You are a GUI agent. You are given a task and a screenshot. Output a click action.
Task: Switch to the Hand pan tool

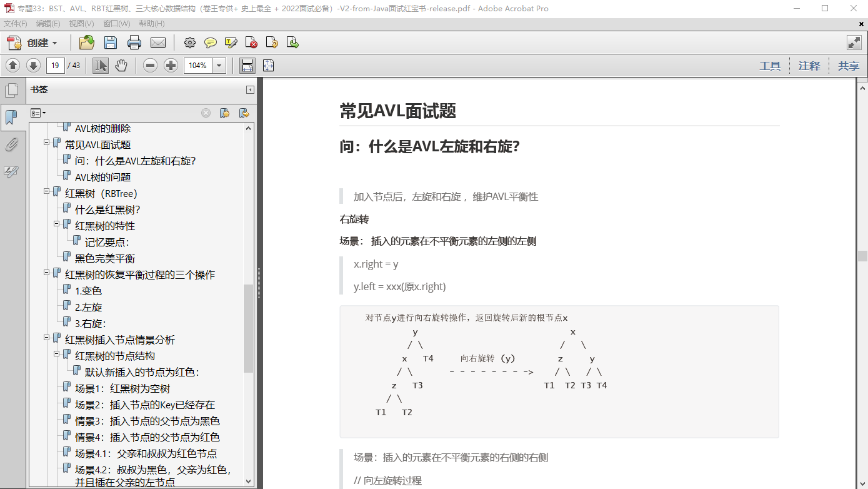121,65
